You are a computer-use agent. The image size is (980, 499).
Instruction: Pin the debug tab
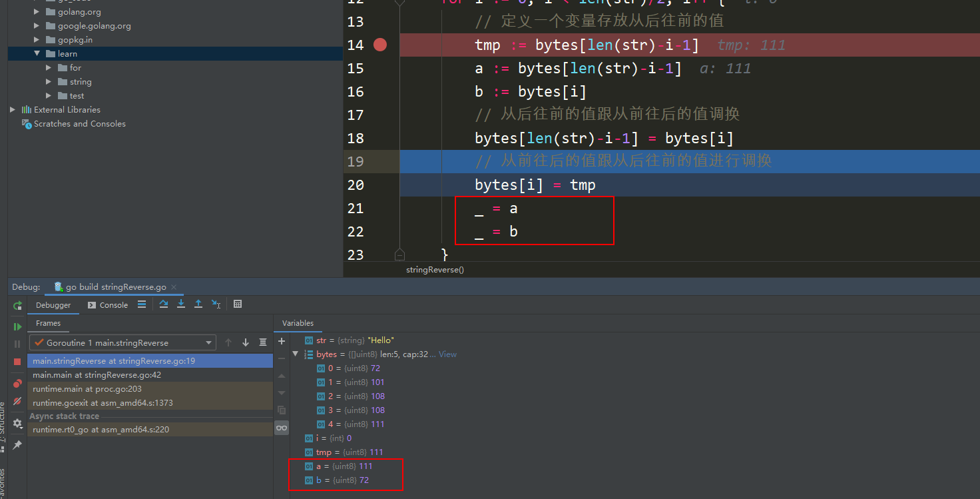tap(18, 444)
